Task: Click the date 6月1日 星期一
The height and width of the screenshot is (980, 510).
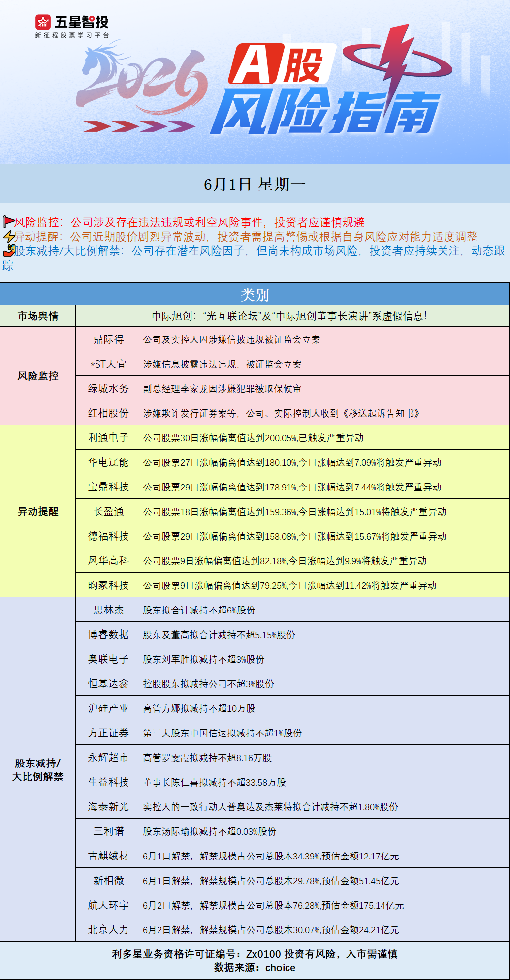Action: tap(255, 184)
